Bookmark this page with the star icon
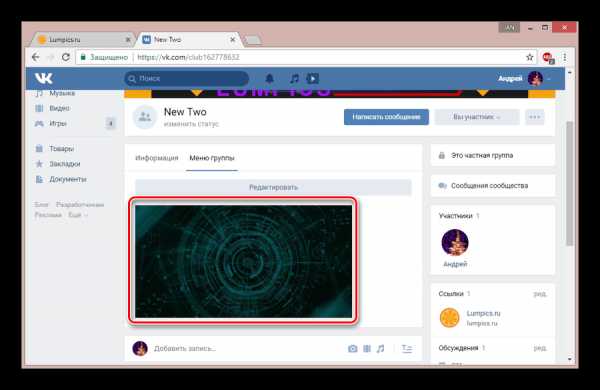 pos(530,57)
